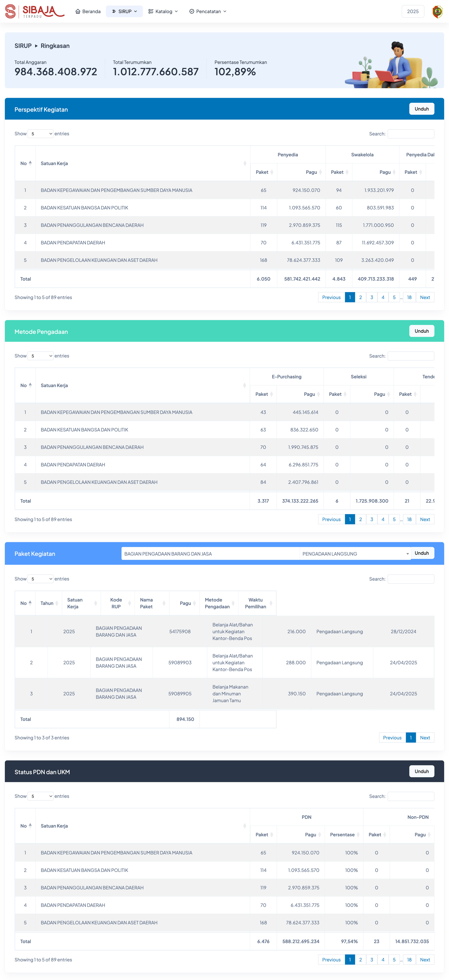
Task: Open Bagian Pengadaan Barang dan Jasa selector
Action: point(210,554)
